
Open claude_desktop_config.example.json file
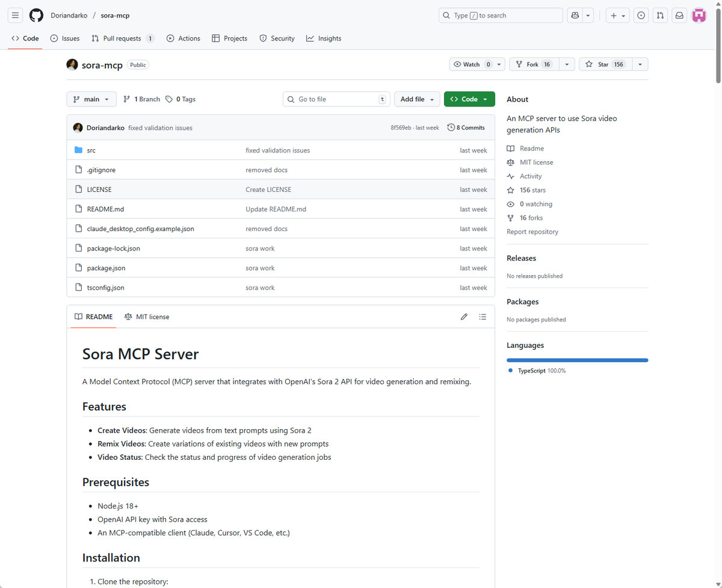[x=140, y=229]
